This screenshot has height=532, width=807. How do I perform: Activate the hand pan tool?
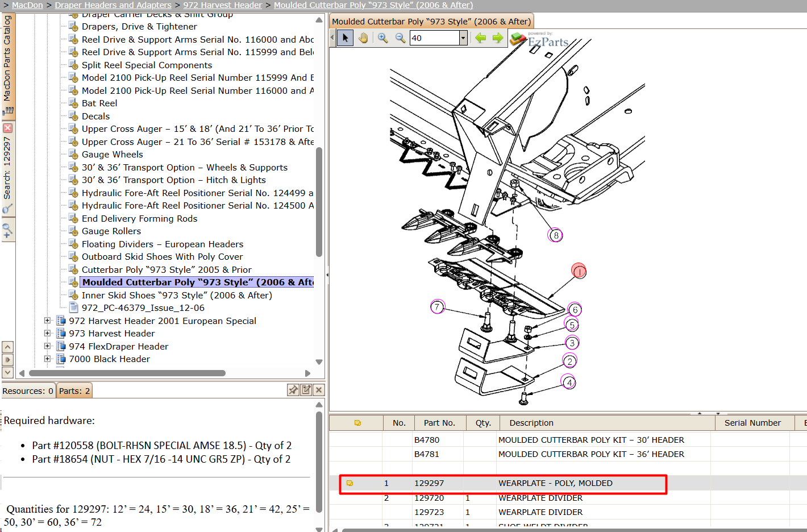[363, 38]
